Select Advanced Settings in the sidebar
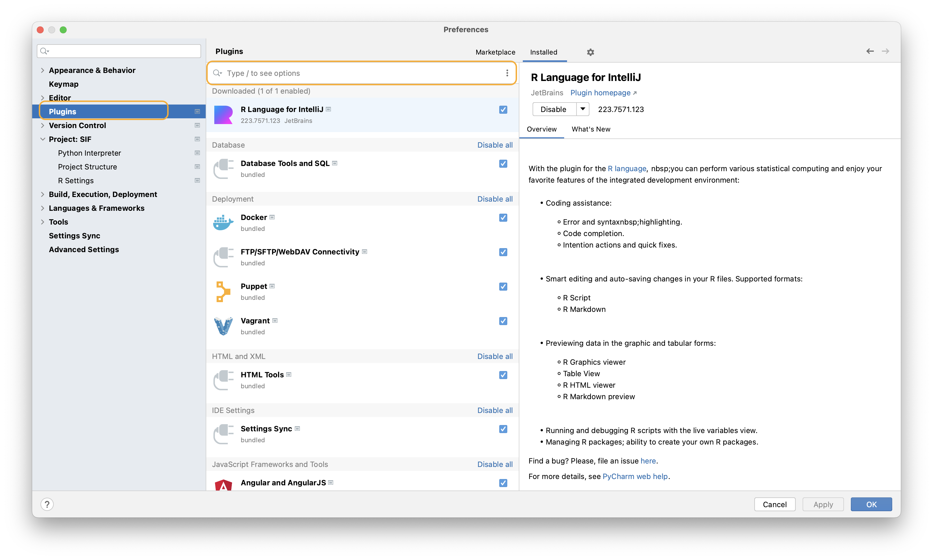933x560 pixels. [x=84, y=250]
